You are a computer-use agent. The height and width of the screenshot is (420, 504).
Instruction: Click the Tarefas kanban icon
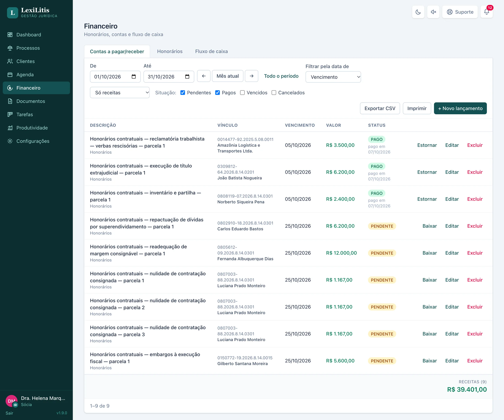(10, 115)
